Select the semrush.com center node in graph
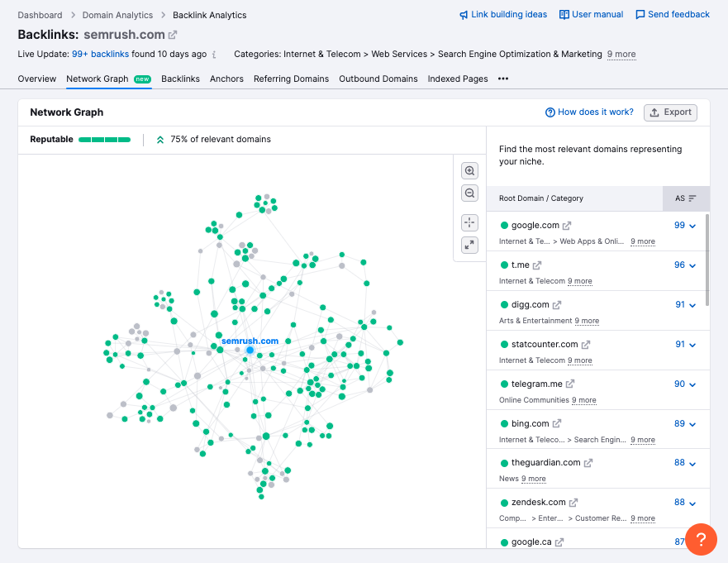 [x=250, y=351]
